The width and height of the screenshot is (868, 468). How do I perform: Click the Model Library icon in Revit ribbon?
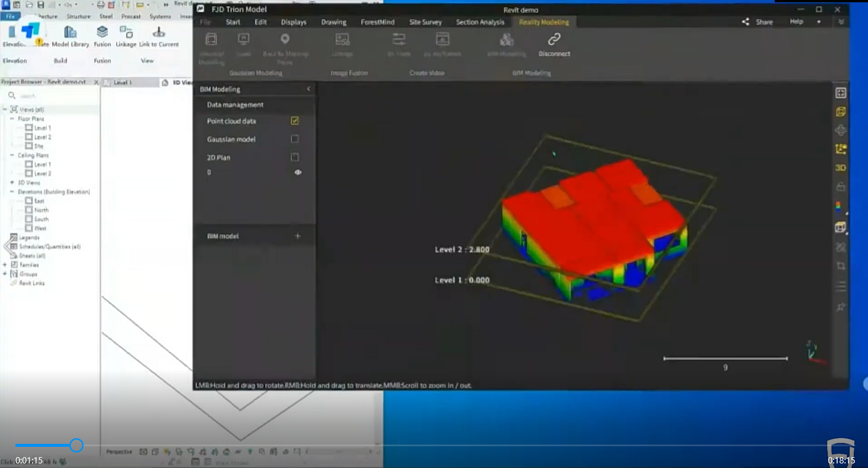coord(70,32)
